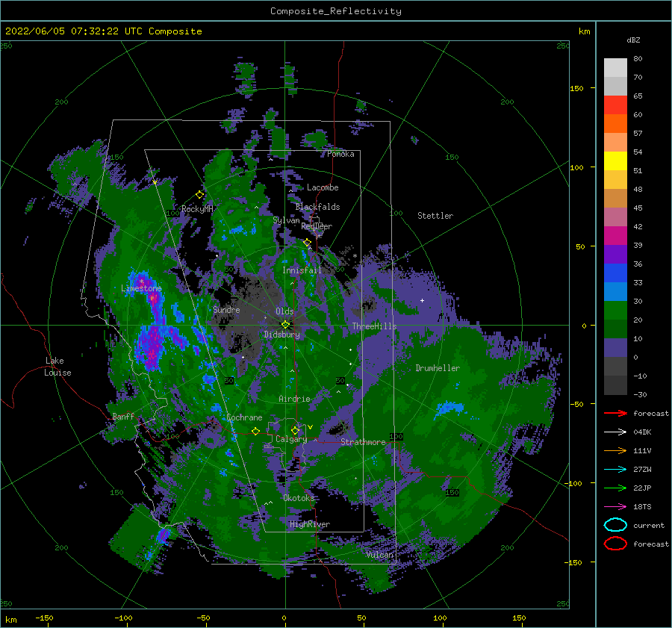672x628 pixels.
Task: Click the yellow diamond marker near Cochrane
Action: point(256,431)
